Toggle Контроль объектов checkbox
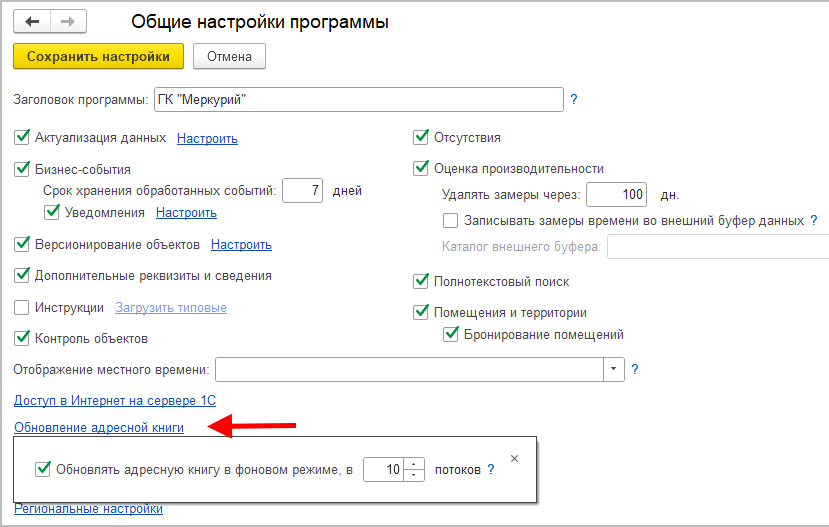The image size is (829, 527). coord(22,338)
